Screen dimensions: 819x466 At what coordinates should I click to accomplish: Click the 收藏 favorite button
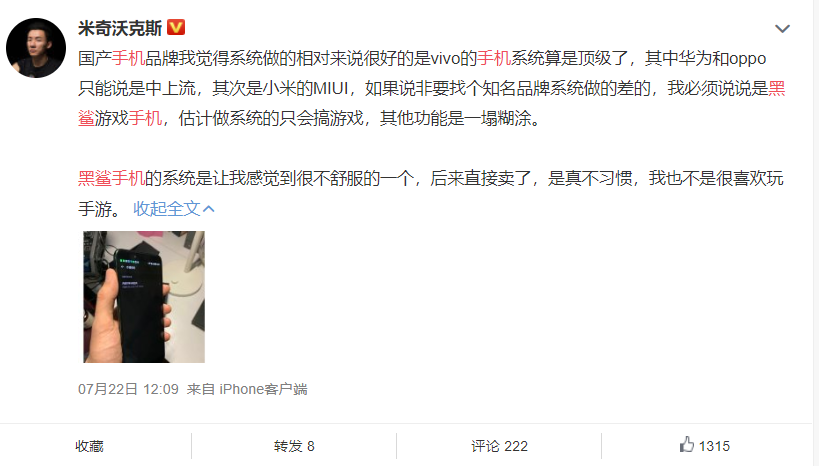pos(89,446)
